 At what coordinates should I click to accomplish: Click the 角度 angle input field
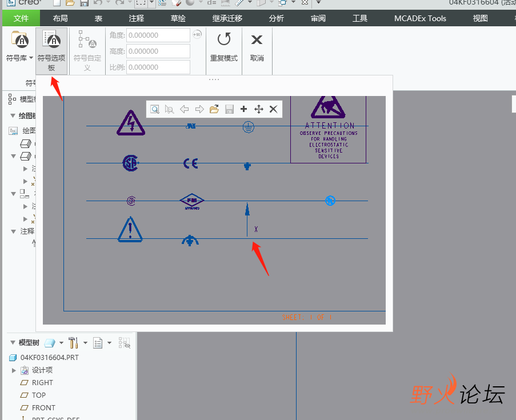pyautogui.click(x=158, y=35)
